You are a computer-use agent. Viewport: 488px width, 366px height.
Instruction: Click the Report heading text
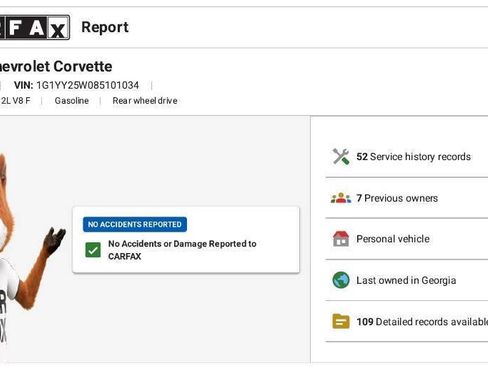pos(105,28)
